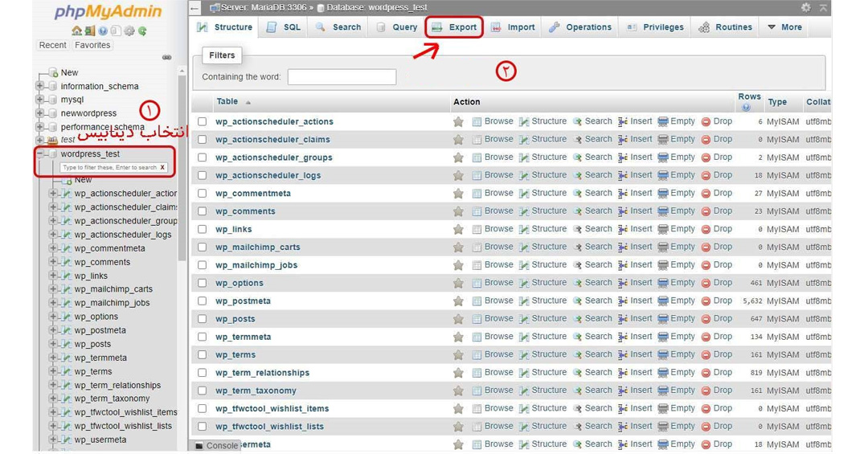Image resolution: width=868 pixels, height=454 pixels.
Task: Open the Import tab
Action: coord(513,27)
